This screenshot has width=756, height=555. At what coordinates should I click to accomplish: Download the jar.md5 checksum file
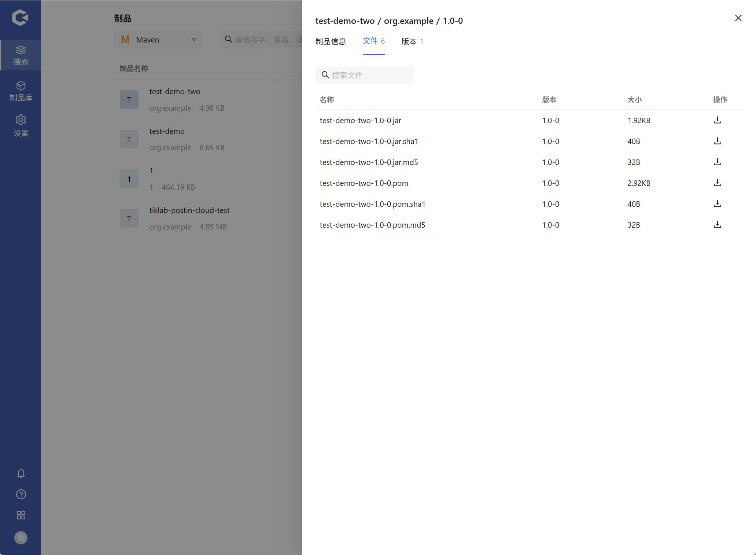pyautogui.click(x=717, y=162)
